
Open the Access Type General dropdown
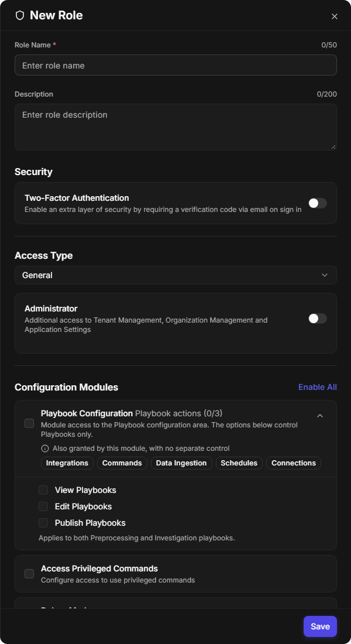175,275
